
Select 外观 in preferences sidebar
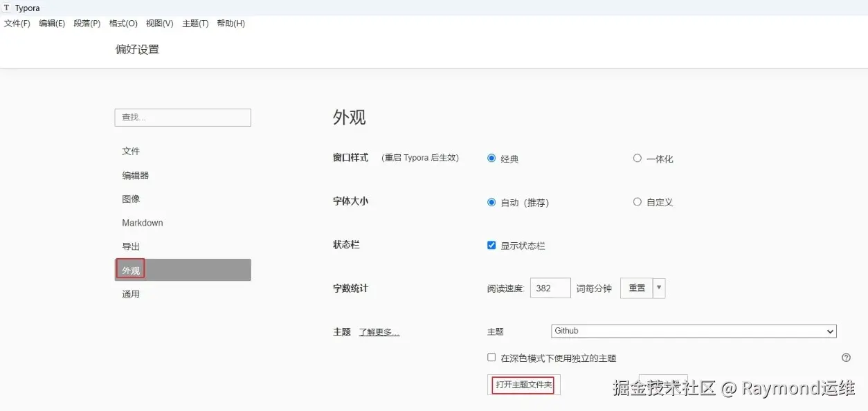tap(183, 270)
